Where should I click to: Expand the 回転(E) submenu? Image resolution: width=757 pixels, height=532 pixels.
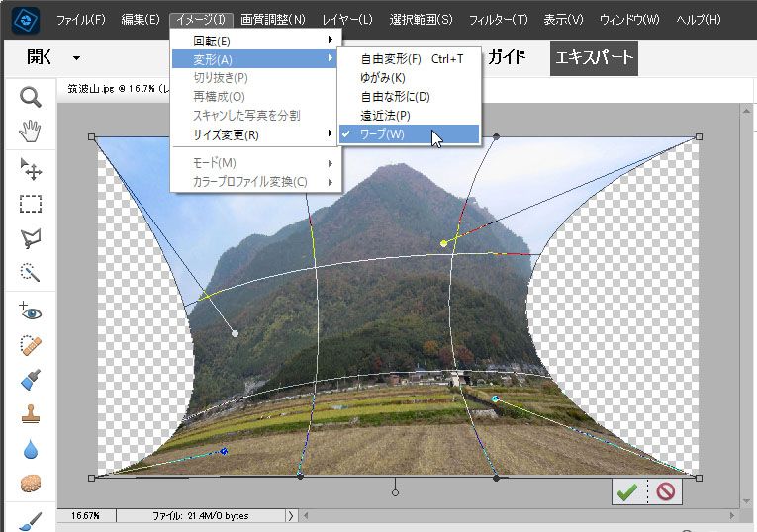[254, 41]
